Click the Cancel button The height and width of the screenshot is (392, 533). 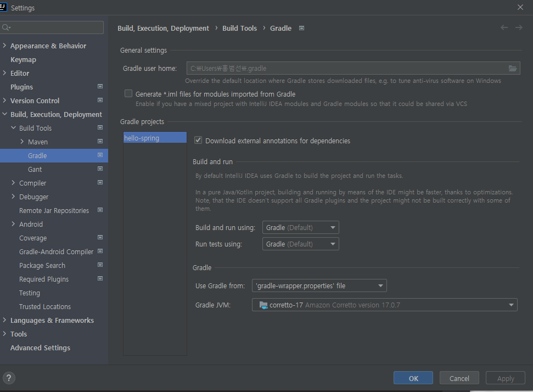(x=459, y=378)
